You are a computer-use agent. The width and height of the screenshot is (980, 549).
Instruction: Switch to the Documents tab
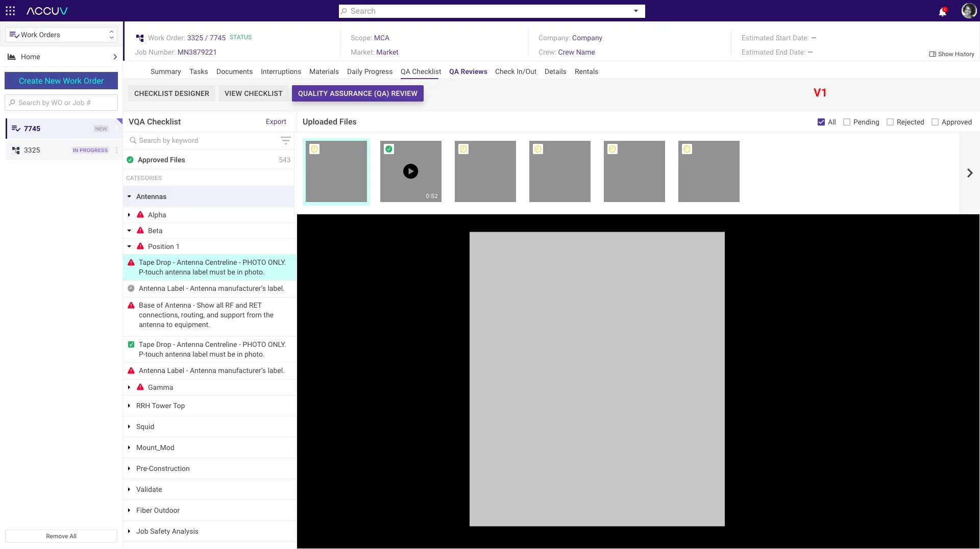[234, 71]
